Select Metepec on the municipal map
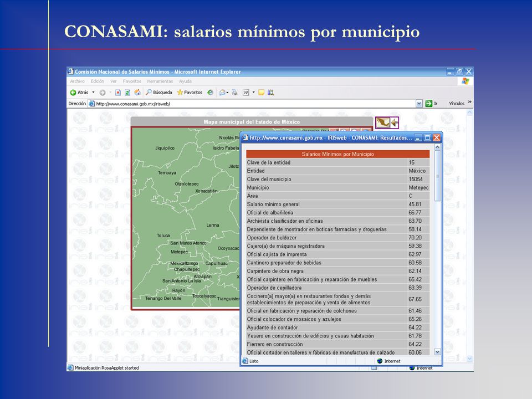 179,252
